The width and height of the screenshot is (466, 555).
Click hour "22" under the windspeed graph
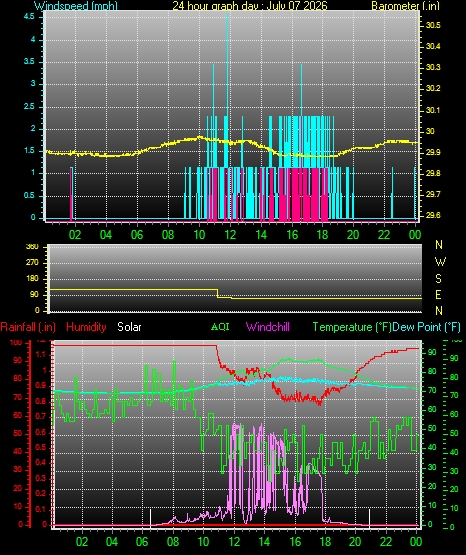384,235
